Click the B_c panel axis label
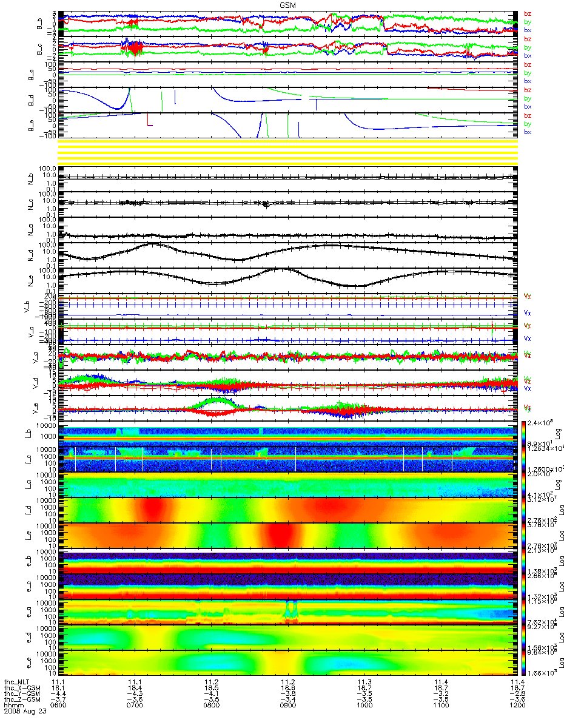Image resolution: width=564 pixels, height=728 pixels. tap(40, 50)
